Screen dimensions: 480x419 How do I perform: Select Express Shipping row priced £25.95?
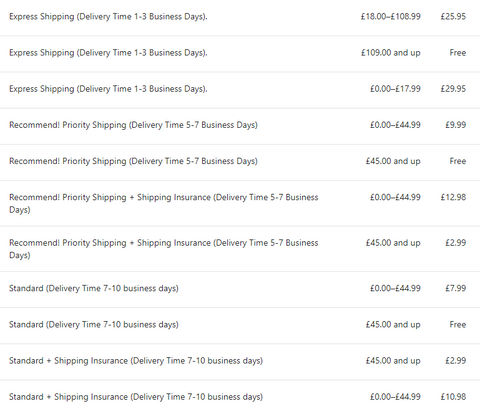[x=240, y=17]
